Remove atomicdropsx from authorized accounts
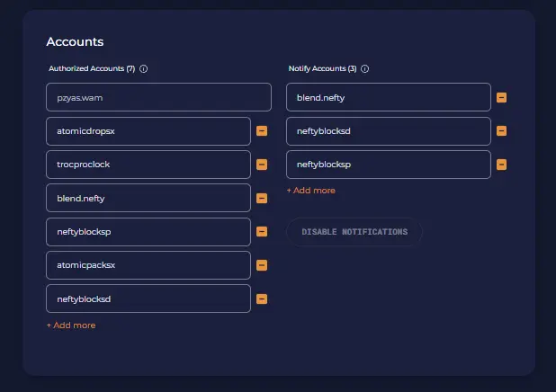The width and height of the screenshot is (556, 392). click(262, 131)
